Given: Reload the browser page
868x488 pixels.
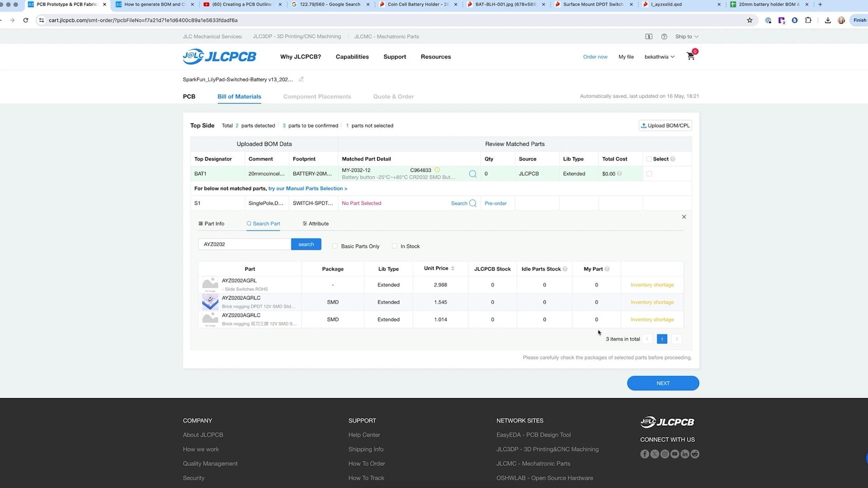Looking at the screenshot, I should 26,20.
